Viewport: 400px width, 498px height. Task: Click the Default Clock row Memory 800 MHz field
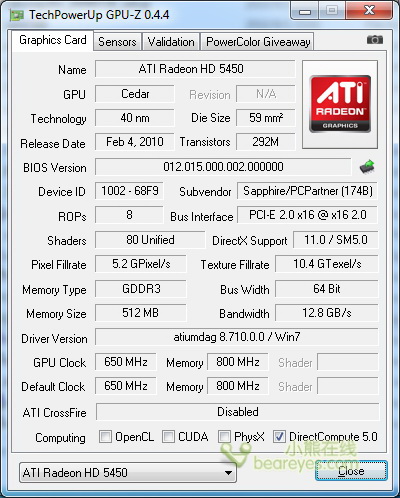click(238, 386)
